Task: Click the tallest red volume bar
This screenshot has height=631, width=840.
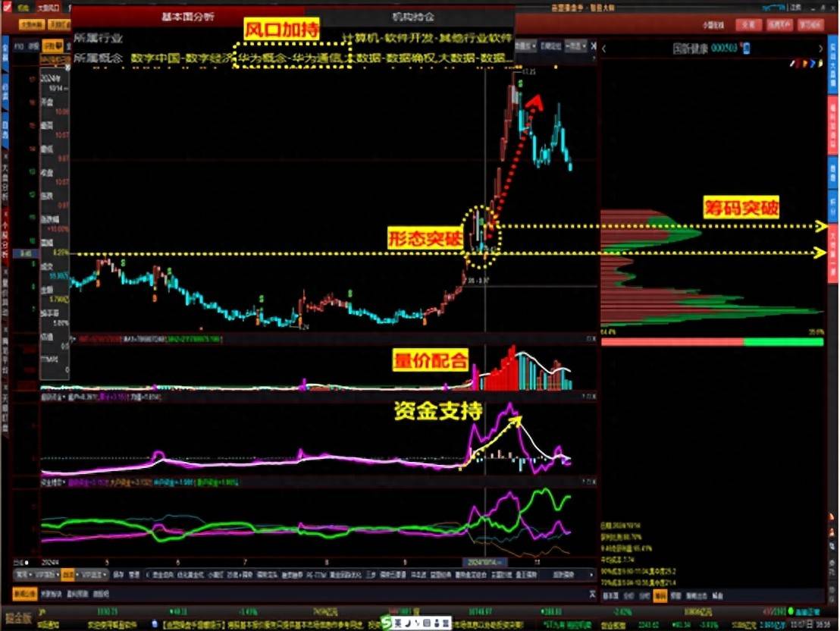Action: coord(512,368)
